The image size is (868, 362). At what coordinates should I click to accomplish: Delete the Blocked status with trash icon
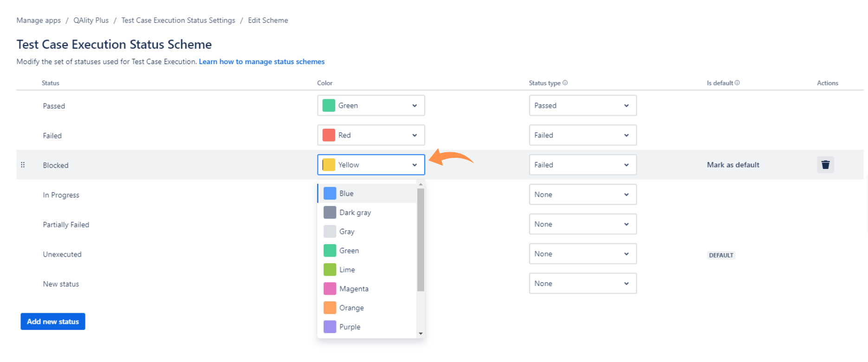click(x=825, y=165)
